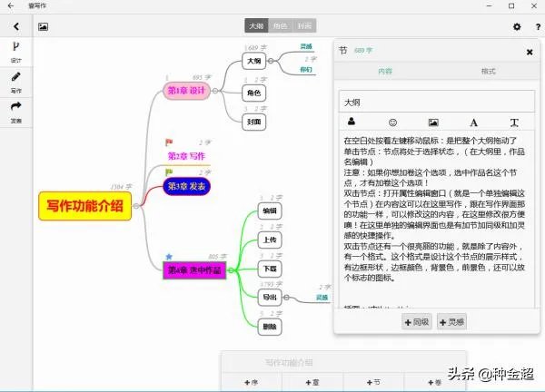Insert an emoji with the smiley icon

pos(392,122)
